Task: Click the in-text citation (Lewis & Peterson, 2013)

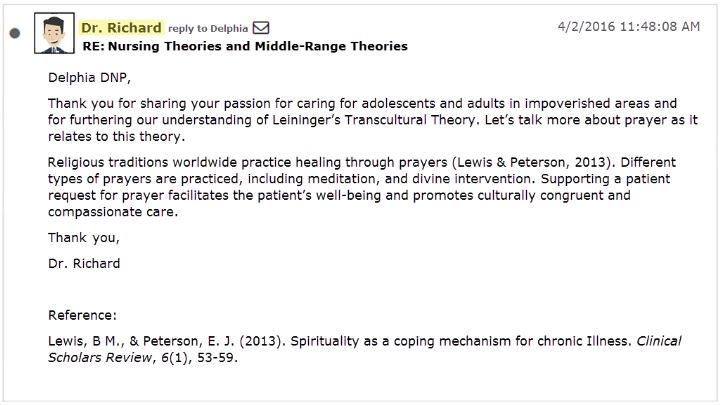Action: 534,162
